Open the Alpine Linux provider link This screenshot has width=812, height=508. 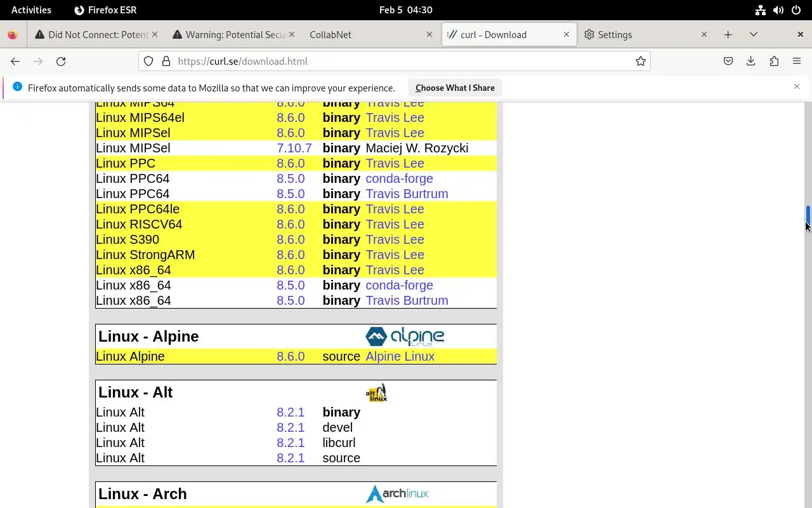pos(400,356)
